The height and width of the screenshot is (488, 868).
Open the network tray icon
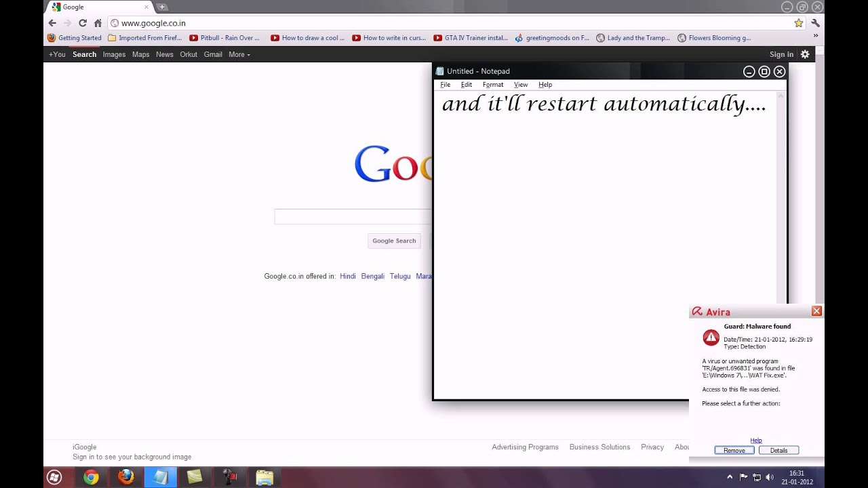(x=757, y=477)
